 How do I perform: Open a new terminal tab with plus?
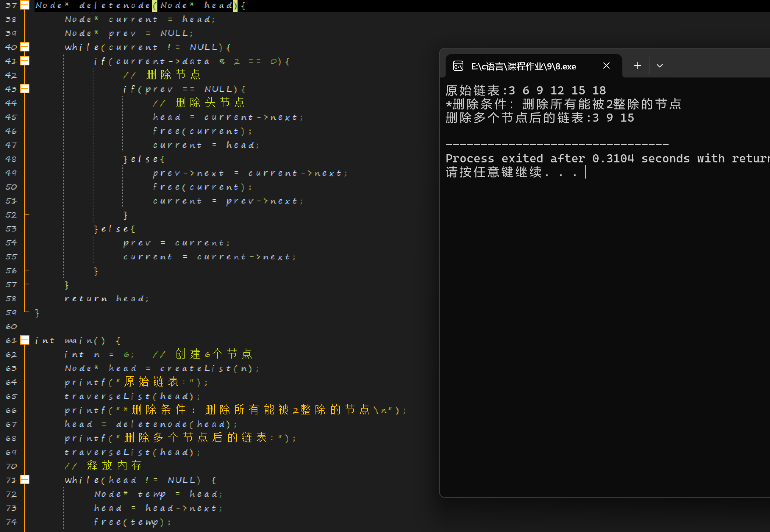coord(638,66)
